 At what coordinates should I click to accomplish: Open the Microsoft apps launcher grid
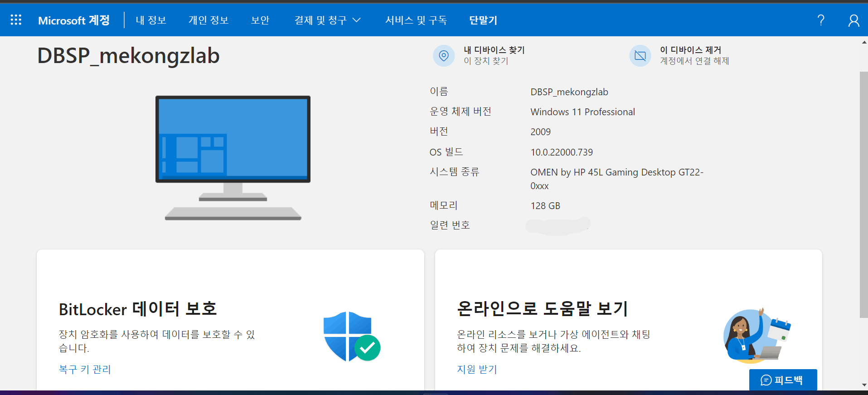click(x=16, y=20)
